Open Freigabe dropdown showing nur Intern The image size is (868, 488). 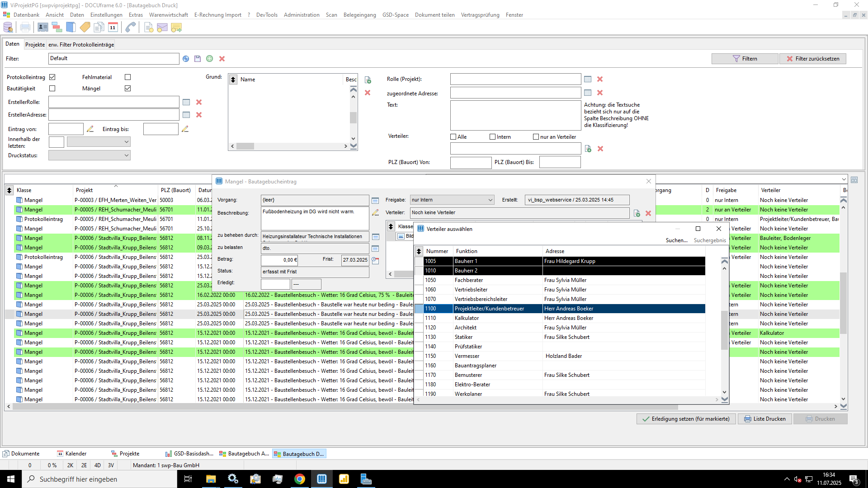point(491,200)
